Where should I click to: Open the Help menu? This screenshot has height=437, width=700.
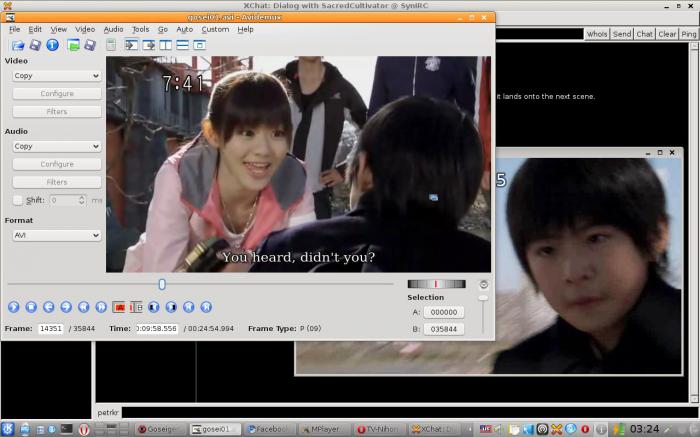pos(245,29)
